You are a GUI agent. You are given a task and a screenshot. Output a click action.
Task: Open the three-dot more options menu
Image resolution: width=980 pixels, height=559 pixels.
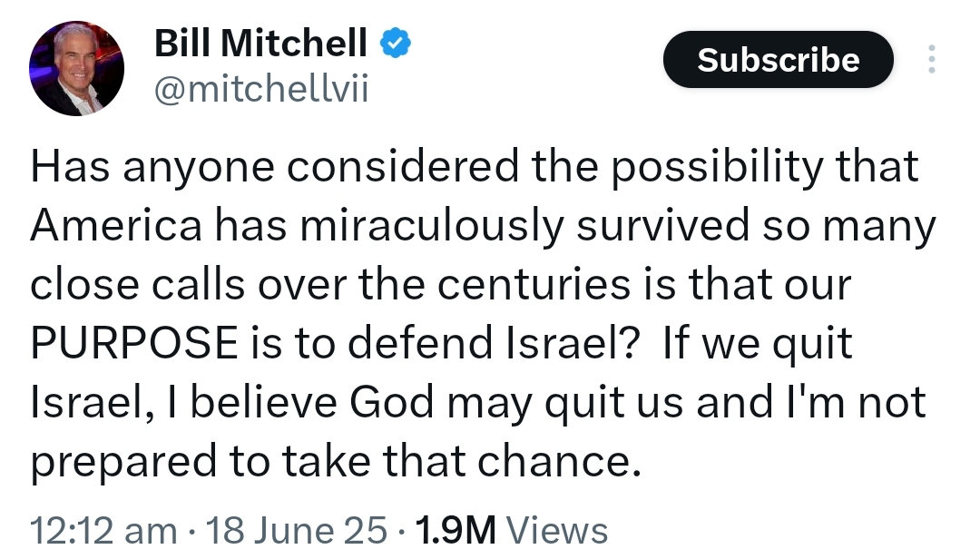point(931,59)
